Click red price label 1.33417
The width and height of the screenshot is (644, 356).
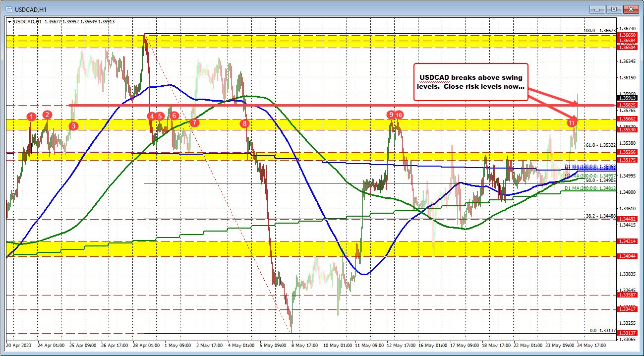point(627,309)
